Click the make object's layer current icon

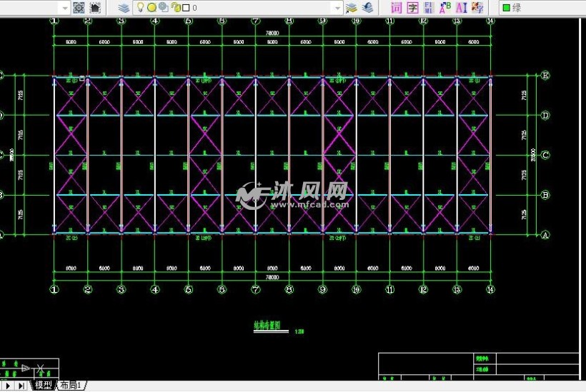click(351, 8)
